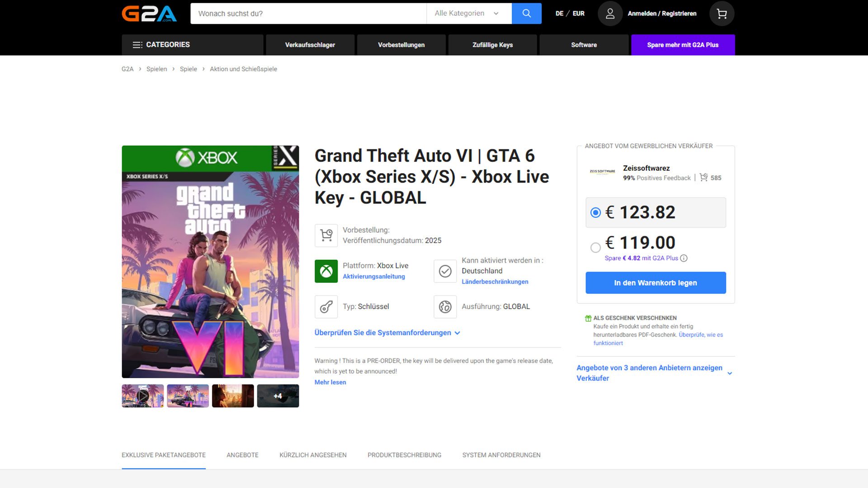Image resolution: width=868 pixels, height=488 pixels.
Task: Click the user account icon
Action: click(610, 14)
